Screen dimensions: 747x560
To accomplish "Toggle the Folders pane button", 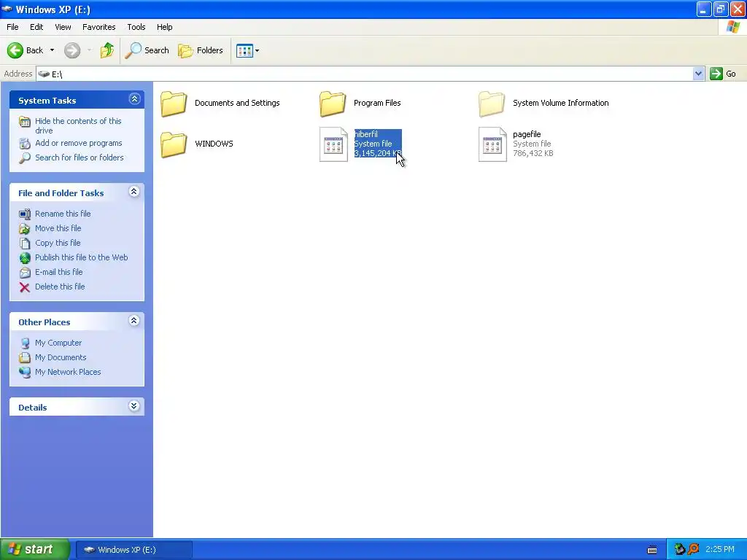I will tap(200, 50).
